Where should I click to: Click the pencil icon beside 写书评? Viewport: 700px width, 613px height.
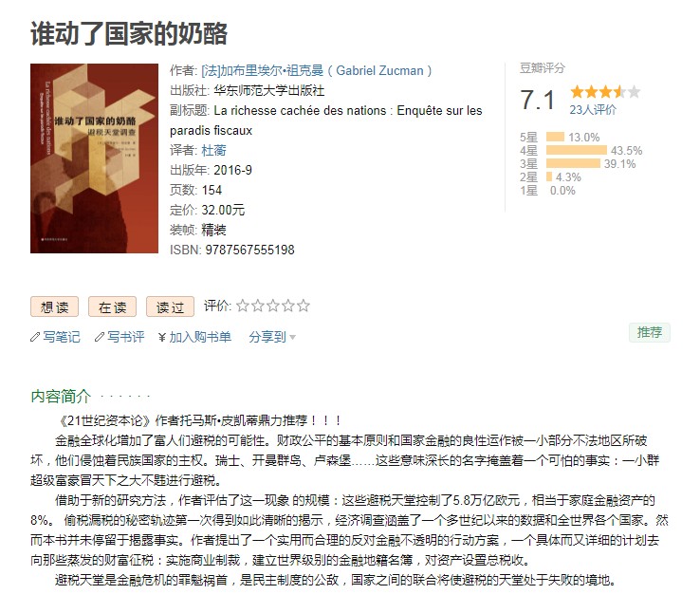click(x=99, y=337)
